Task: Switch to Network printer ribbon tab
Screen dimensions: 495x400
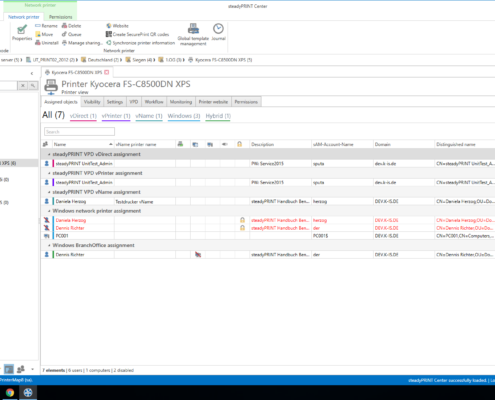Action: [23, 17]
